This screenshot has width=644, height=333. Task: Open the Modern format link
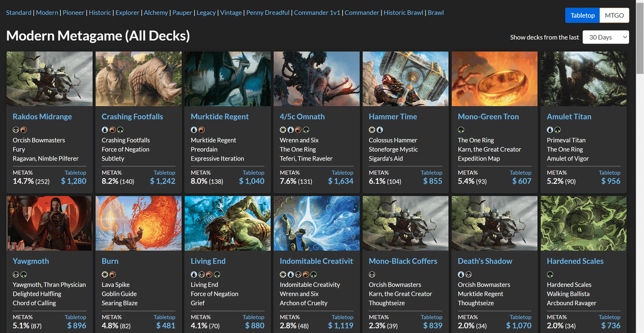click(47, 12)
